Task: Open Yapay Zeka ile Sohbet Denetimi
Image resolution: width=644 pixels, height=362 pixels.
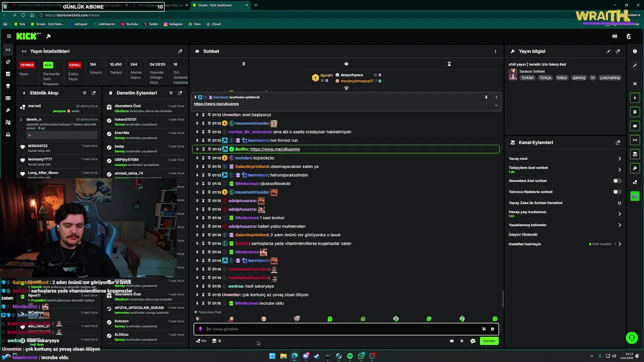Action: click(x=565, y=203)
